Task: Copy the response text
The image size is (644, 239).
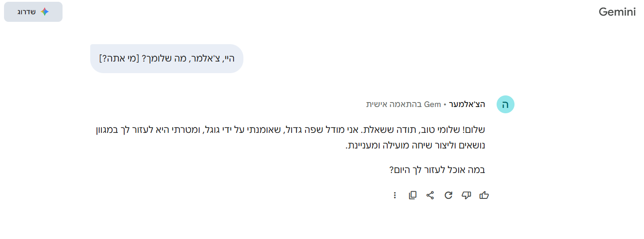Action: [413, 195]
